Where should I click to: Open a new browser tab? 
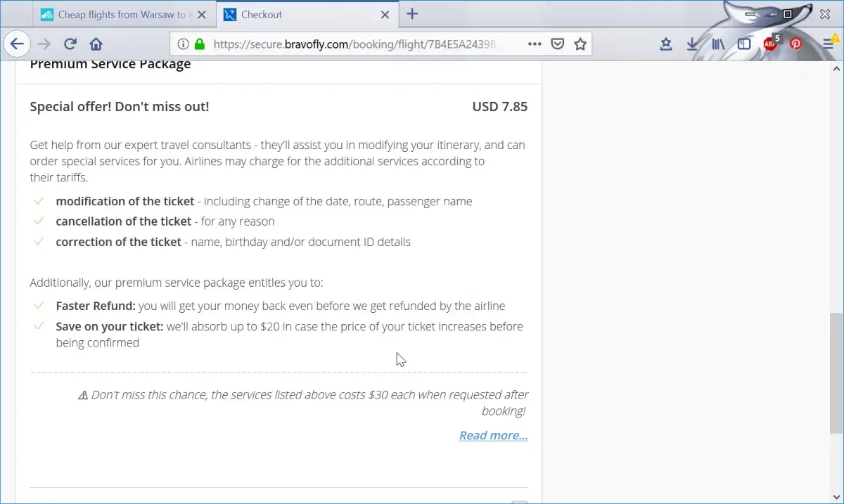(x=413, y=14)
